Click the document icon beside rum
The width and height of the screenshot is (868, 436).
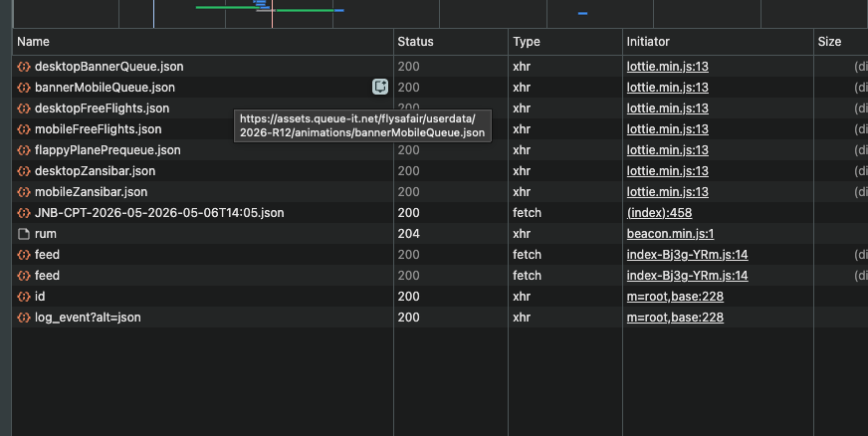23,234
